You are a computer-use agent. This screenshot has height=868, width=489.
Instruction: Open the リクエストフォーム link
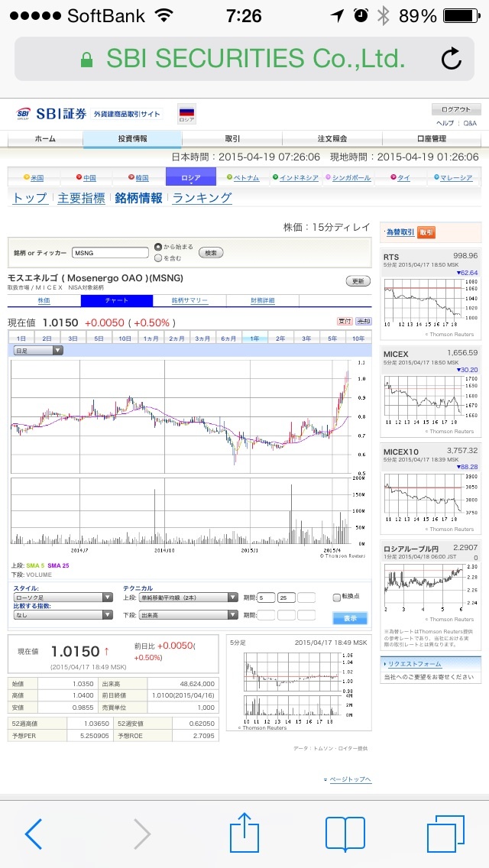(415, 664)
